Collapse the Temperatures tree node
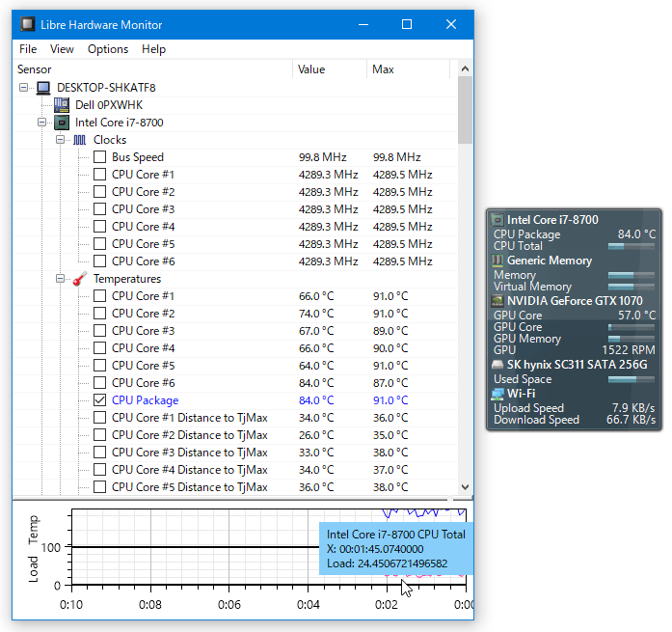 click(x=60, y=279)
